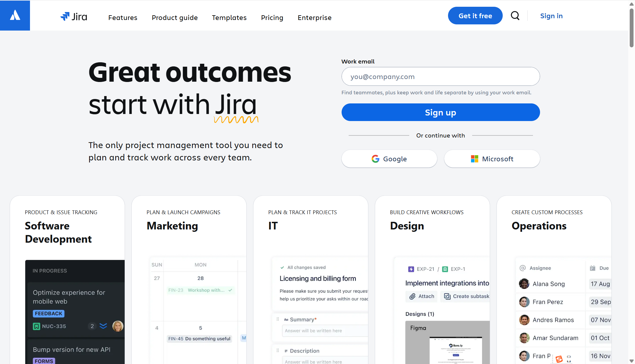This screenshot has height=364, width=635.
Task: Click the Atlassian logo icon
Action: tap(15, 15)
